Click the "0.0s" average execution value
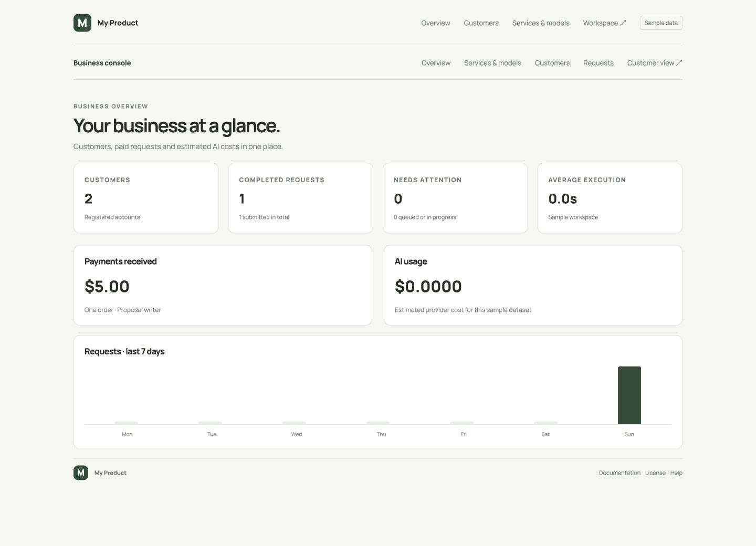Image resolution: width=756 pixels, height=546 pixels. click(x=563, y=199)
